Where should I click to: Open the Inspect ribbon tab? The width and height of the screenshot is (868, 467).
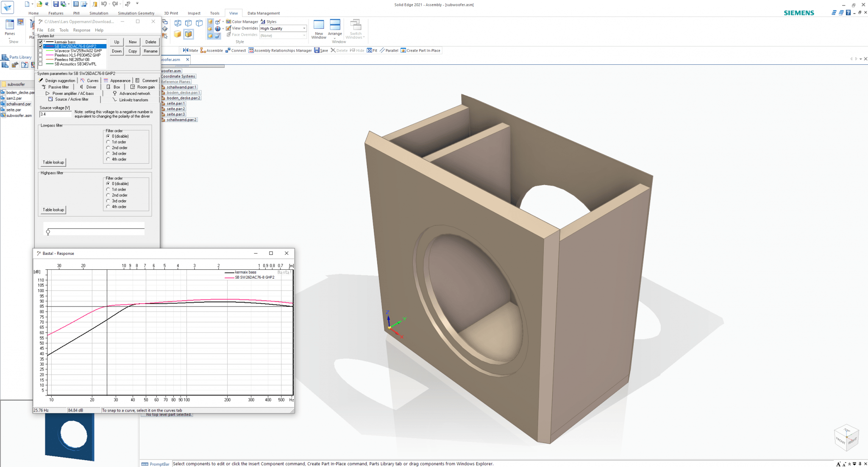194,13
